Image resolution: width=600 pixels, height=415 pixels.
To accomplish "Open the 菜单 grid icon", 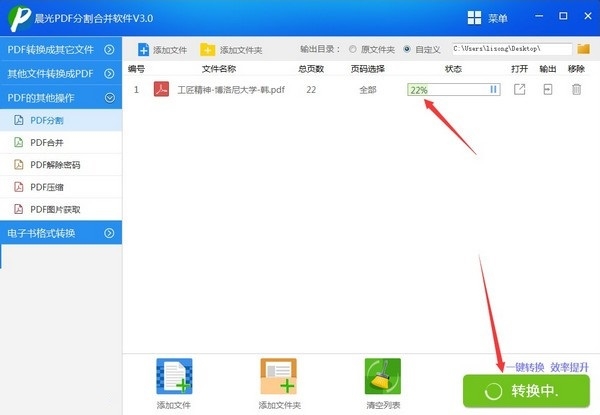I will pyautogui.click(x=474, y=18).
